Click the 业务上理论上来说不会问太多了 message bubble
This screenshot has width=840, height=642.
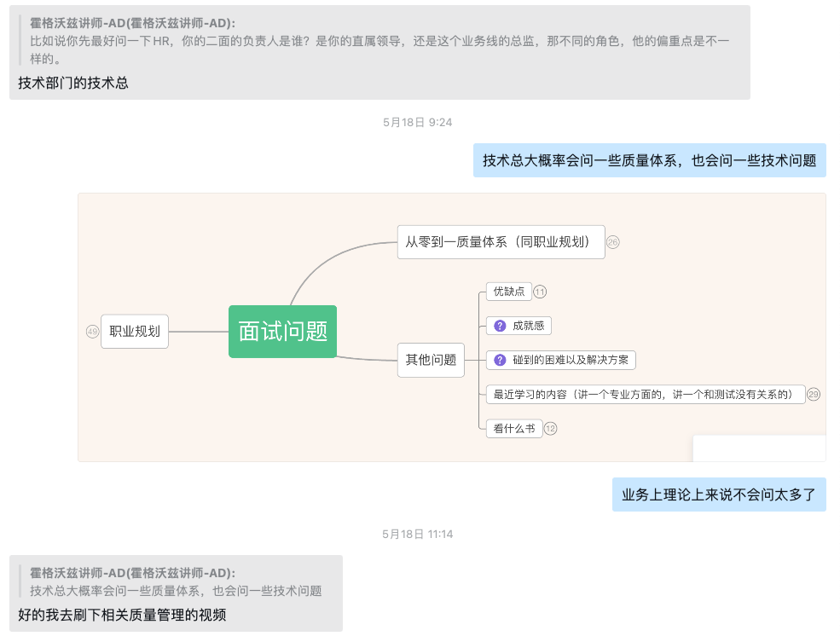[x=718, y=495]
